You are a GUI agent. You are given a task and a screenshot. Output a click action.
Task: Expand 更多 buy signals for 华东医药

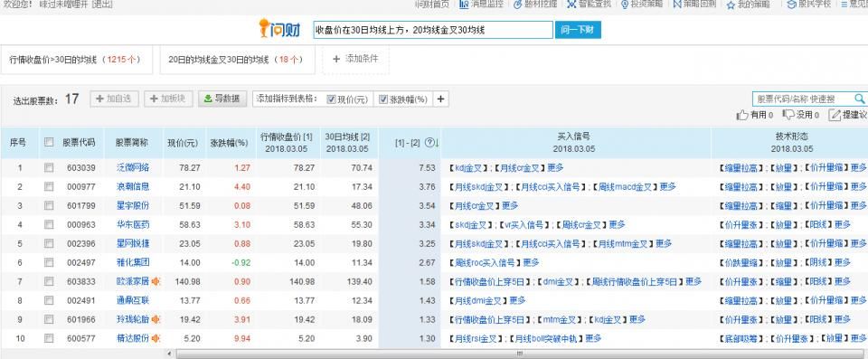(617, 224)
